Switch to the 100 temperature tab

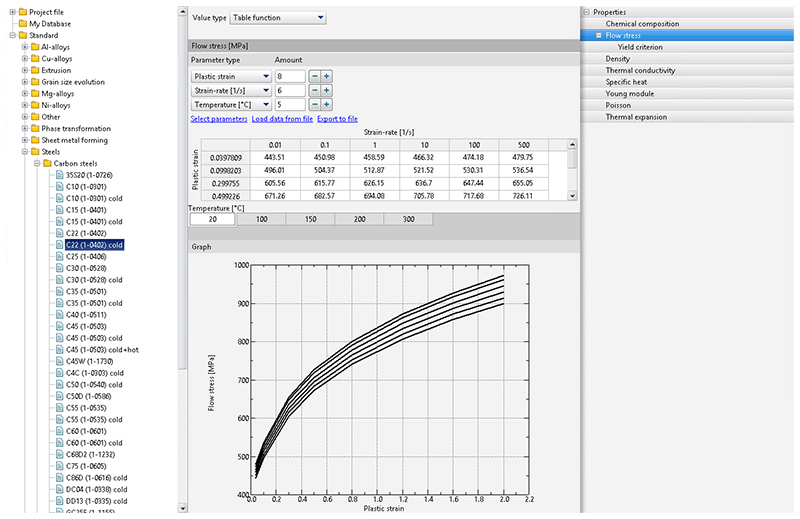tap(261, 219)
